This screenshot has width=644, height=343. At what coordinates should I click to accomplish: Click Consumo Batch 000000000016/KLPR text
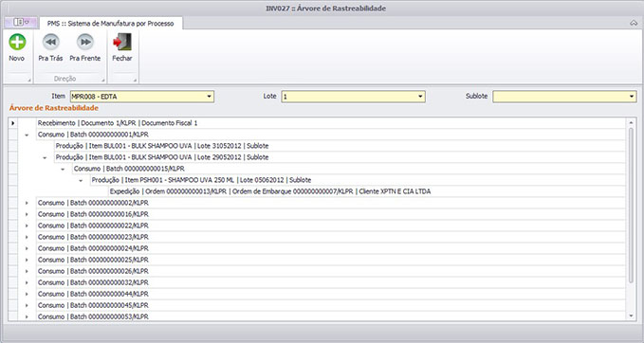[93, 214]
